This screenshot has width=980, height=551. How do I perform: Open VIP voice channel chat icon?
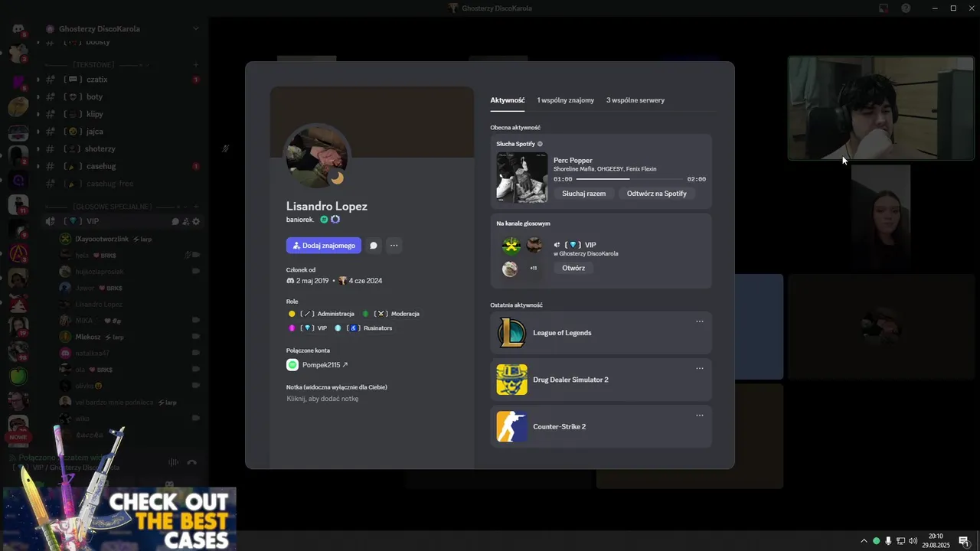[x=175, y=222]
